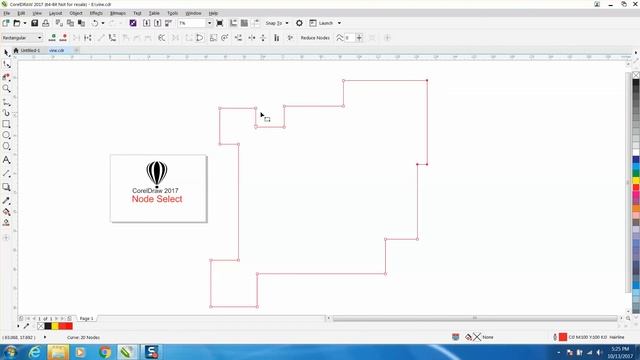Select the Crop tool in the toolbox
Image resolution: width=640 pixels, height=360 pixels.
6,77
